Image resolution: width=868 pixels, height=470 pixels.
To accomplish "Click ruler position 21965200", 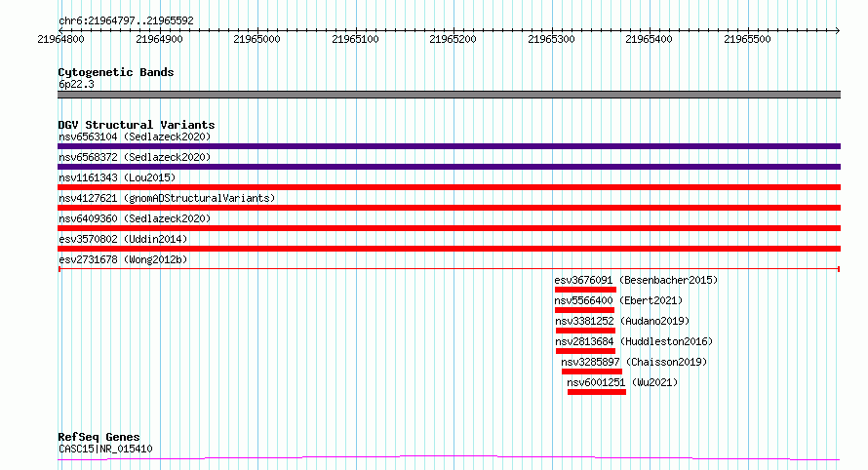I will click(x=453, y=39).
